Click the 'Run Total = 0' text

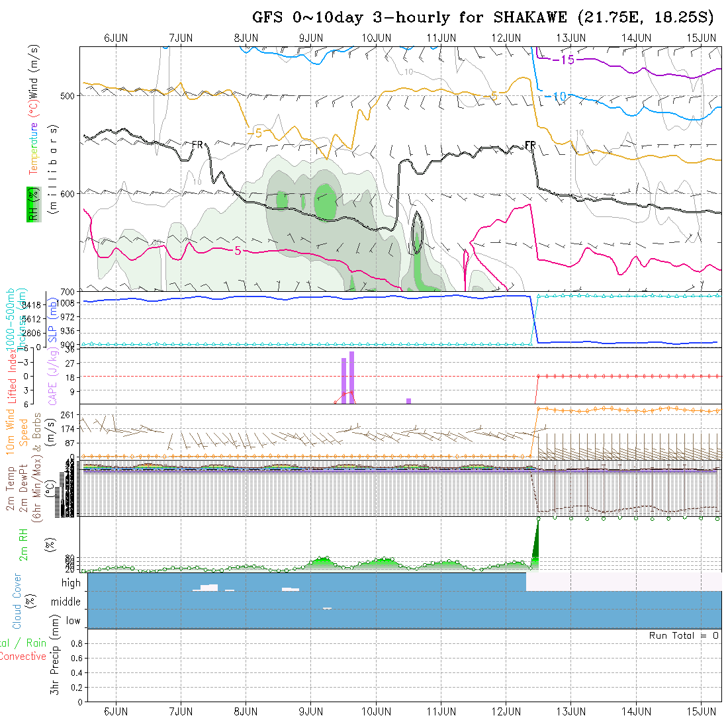tap(684, 635)
